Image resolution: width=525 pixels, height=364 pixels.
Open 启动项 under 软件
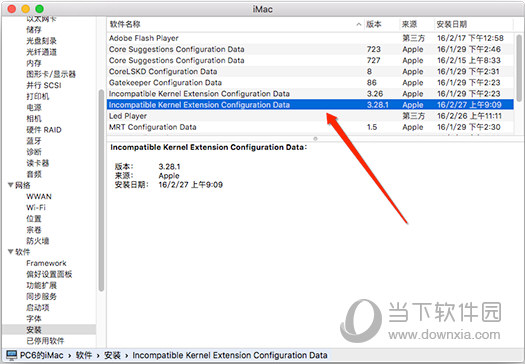point(38,307)
